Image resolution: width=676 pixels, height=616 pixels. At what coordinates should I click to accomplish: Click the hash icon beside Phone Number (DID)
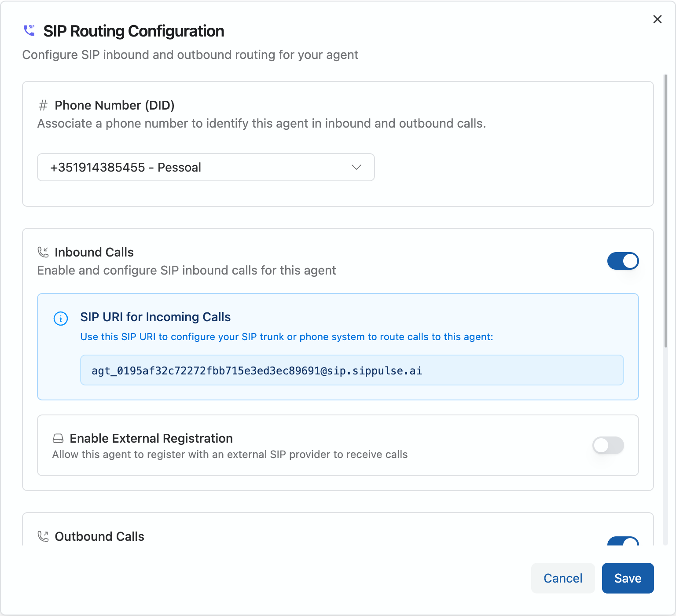[43, 105]
